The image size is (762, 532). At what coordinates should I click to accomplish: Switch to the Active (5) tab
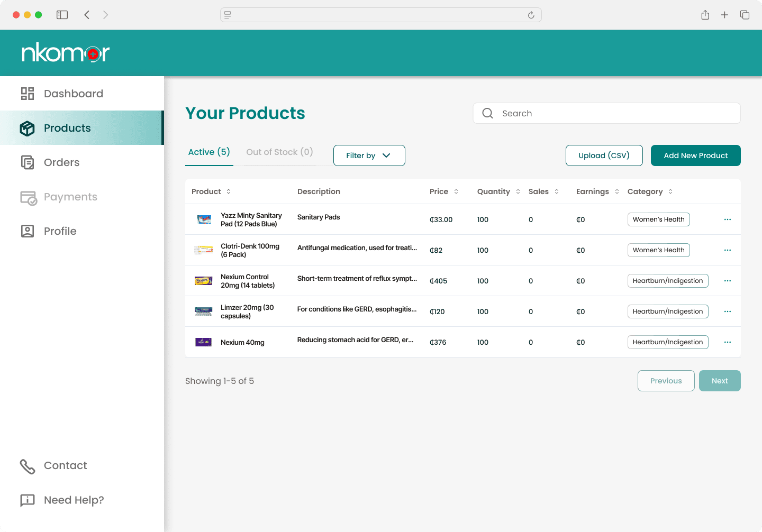pos(209,152)
